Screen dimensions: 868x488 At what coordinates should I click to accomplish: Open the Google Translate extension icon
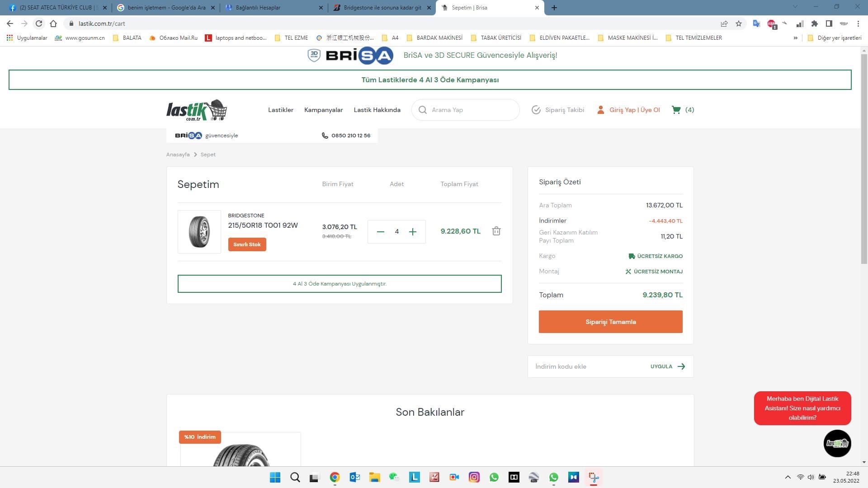pyautogui.click(x=756, y=23)
